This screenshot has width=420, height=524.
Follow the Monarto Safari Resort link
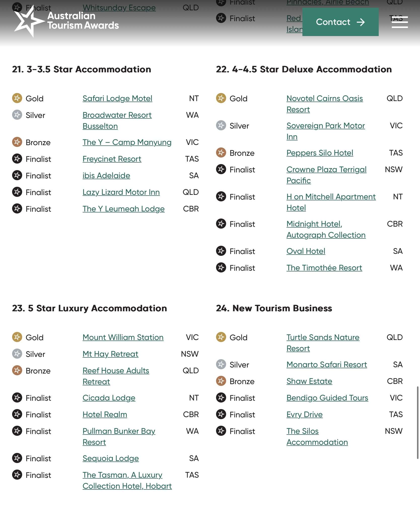[x=327, y=364]
